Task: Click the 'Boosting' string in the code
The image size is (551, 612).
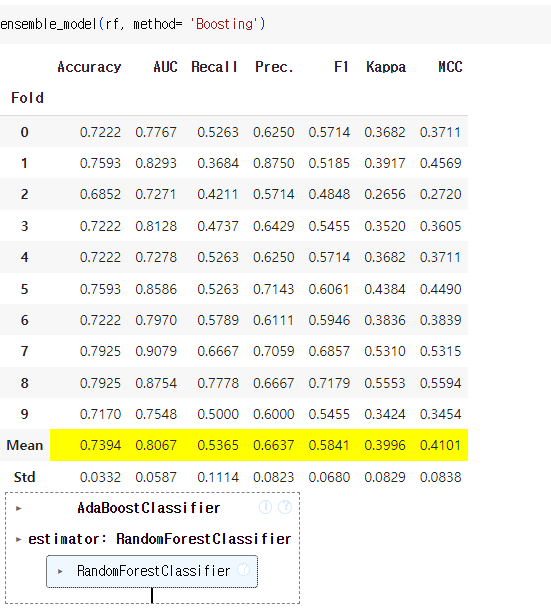Action: (224, 24)
